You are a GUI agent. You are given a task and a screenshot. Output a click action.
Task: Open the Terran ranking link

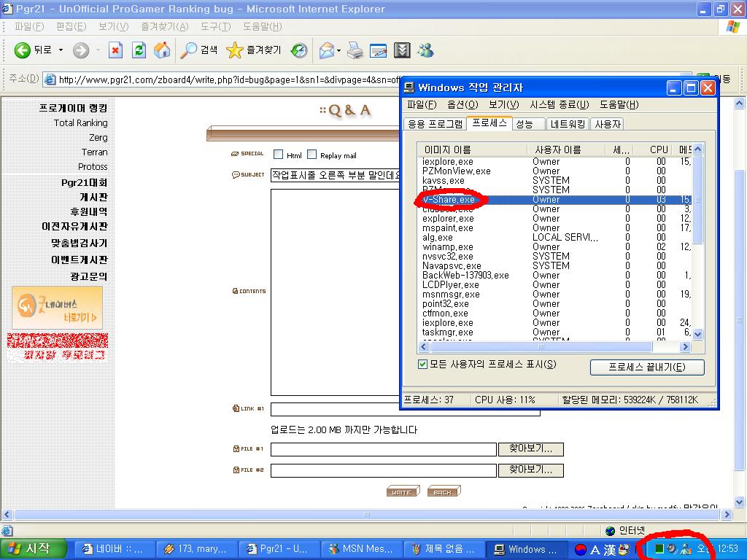pos(94,152)
